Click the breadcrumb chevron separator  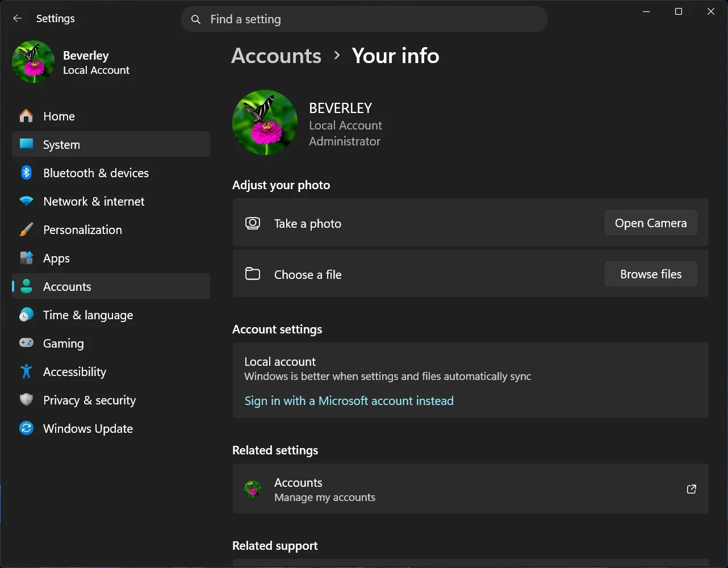pos(337,55)
